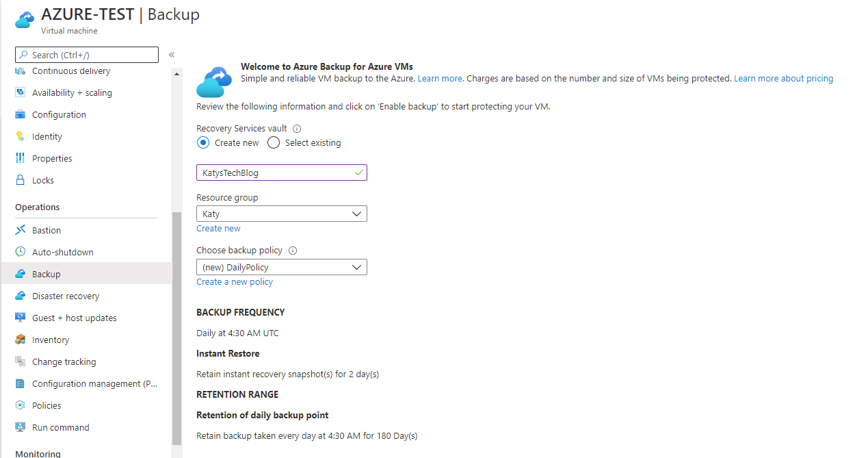
Task: Click the Run command icon
Action: point(21,427)
